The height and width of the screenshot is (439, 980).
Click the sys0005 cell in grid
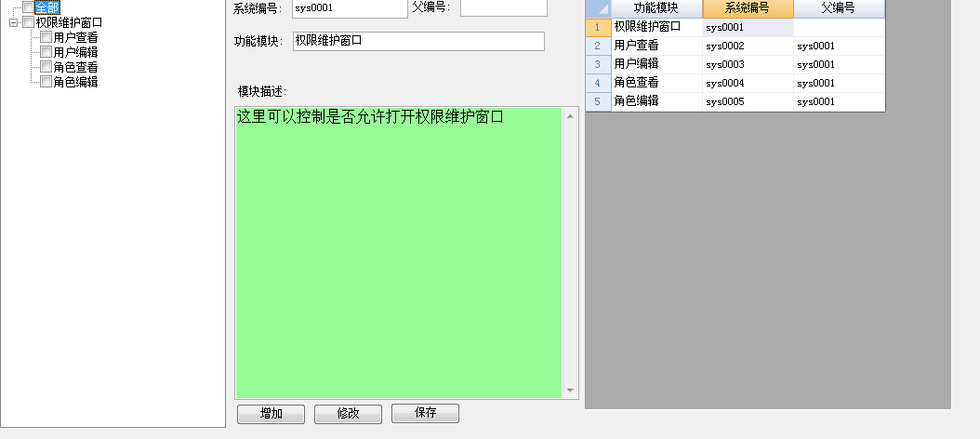748,102
